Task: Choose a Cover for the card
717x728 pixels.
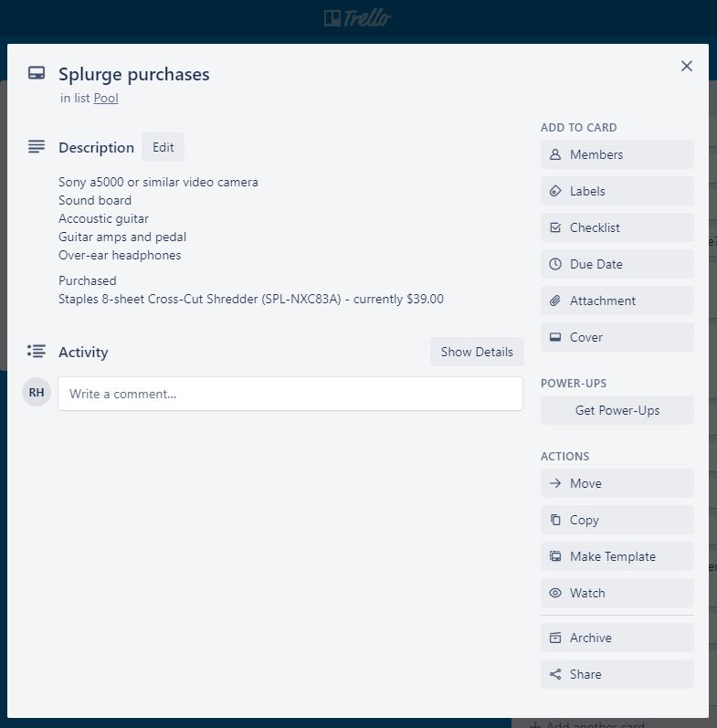Action: (617, 337)
